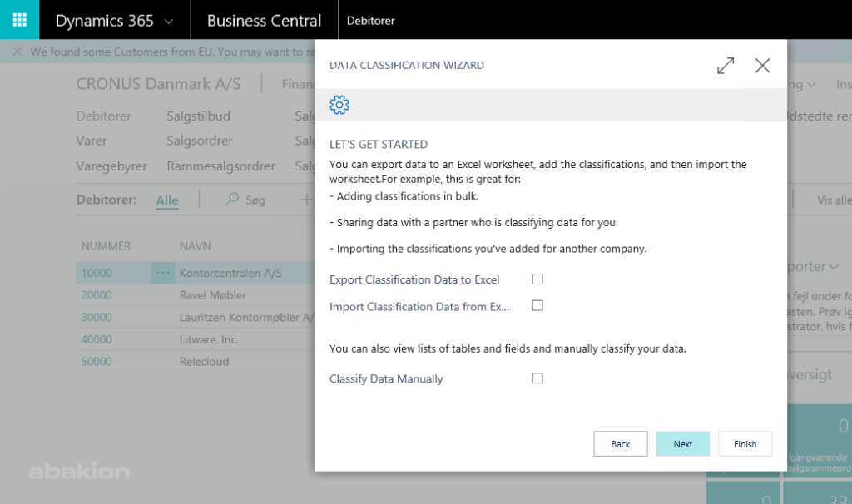The image size is (852, 504).
Task: Click the Business Central header title
Action: [264, 21]
